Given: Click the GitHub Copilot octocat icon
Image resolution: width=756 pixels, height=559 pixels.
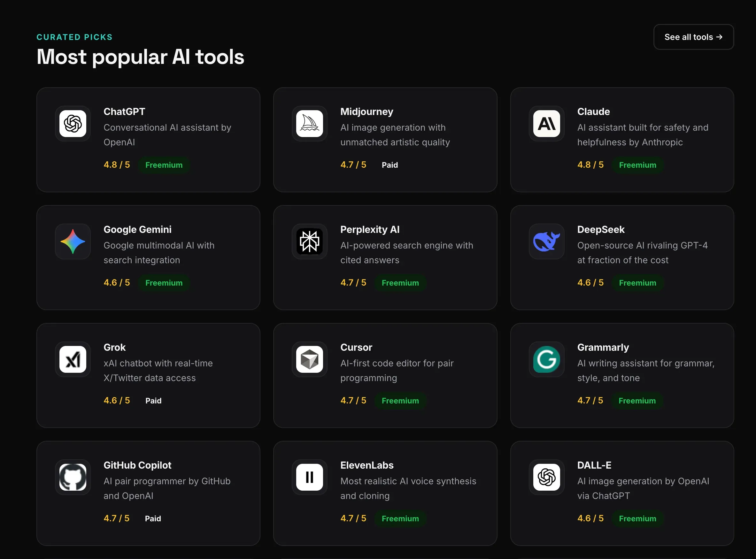Looking at the screenshot, I should coord(73,477).
